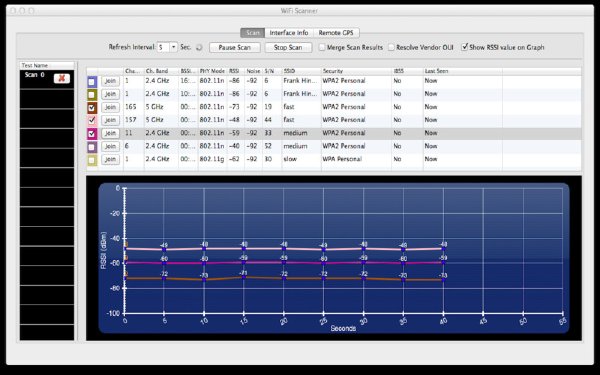This screenshot has height=375, width=600.
Task: Sort by the Ch. Band column header
Action: tap(161, 71)
